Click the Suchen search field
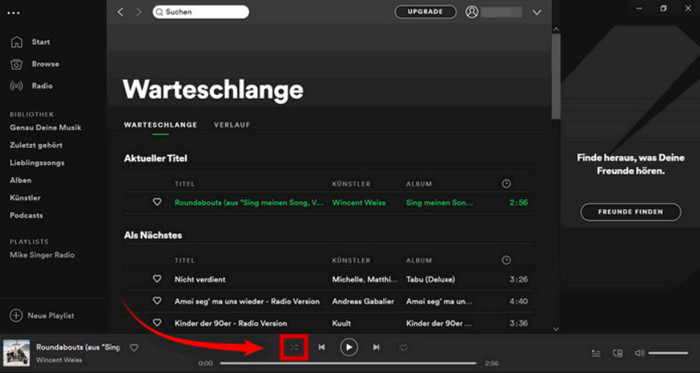Image resolution: width=700 pixels, height=373 pixels. tap(200, 12)
